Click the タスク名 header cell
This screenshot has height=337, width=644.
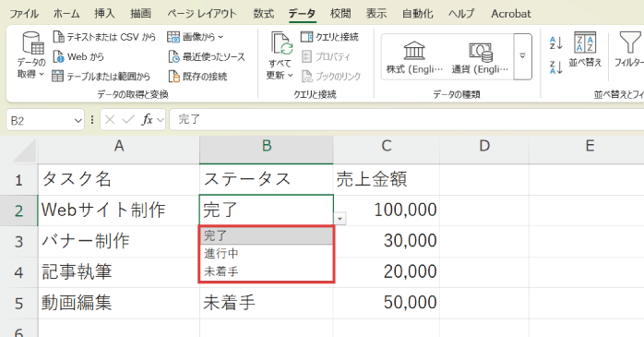(119, 180)
